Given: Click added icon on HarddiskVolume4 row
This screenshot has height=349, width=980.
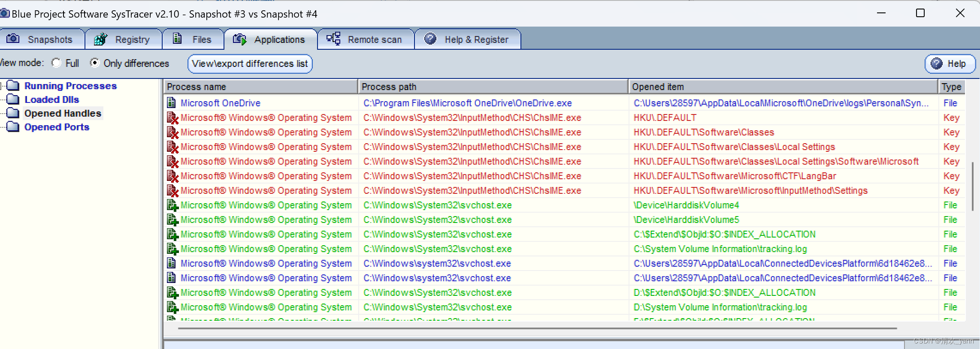Looking at the screenshot, I should coord(172,205).
